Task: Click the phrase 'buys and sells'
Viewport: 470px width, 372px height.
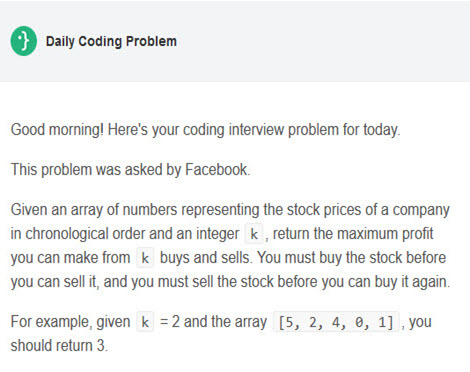Action: coord(205,258)
